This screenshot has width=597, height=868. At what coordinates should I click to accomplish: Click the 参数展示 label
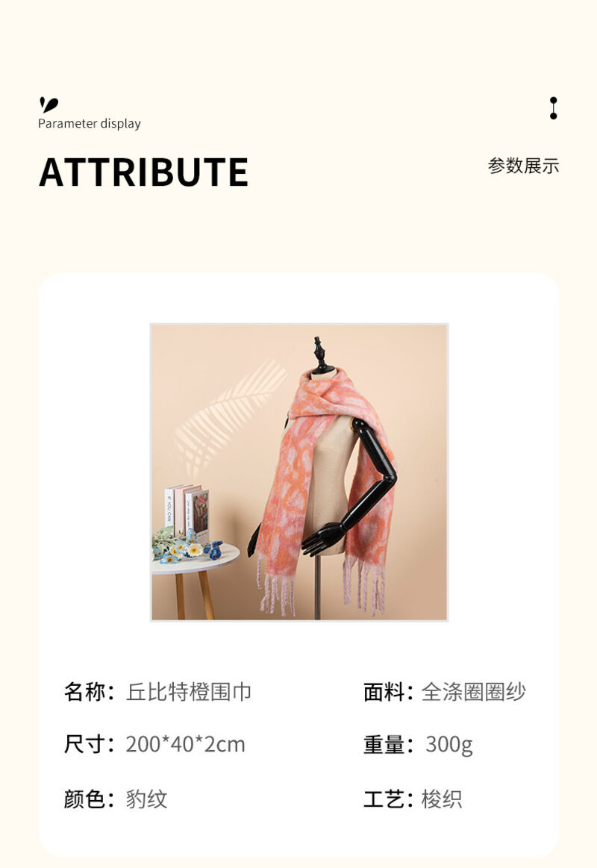(523, 166)
